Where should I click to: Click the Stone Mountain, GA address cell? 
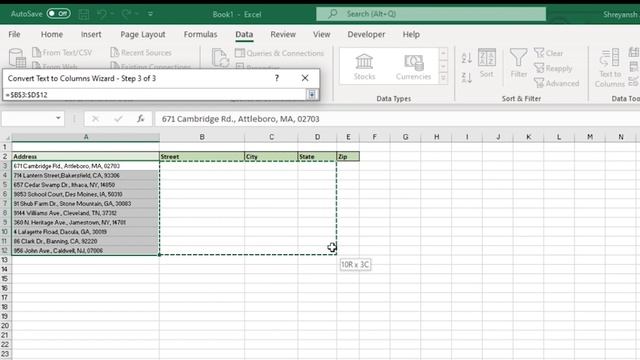point(86,204)
